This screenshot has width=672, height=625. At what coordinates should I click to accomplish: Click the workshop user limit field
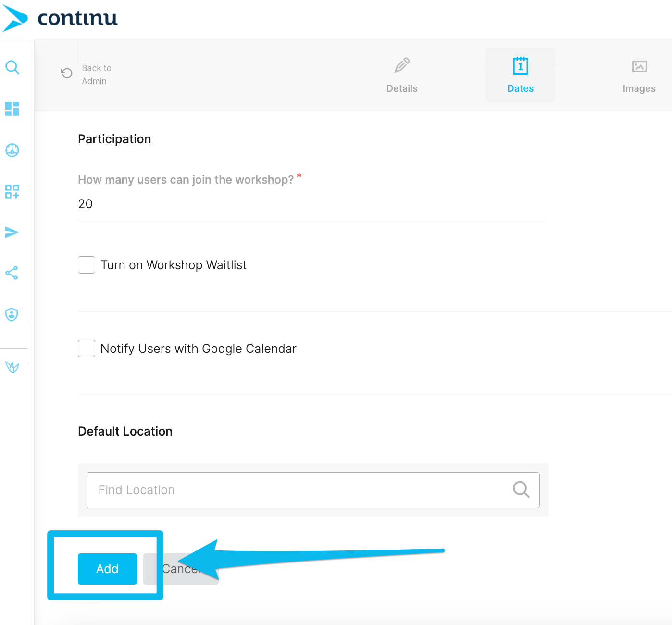(312, 204)
